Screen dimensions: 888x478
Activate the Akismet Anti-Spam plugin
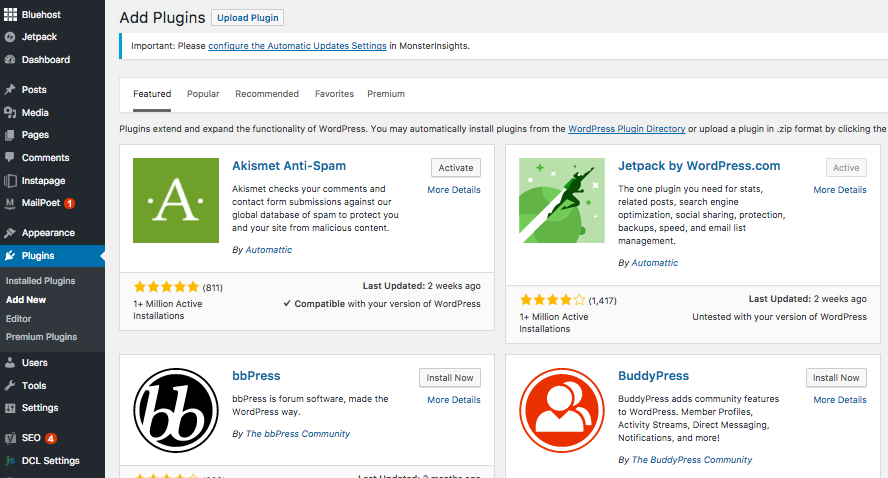[456, 168]
